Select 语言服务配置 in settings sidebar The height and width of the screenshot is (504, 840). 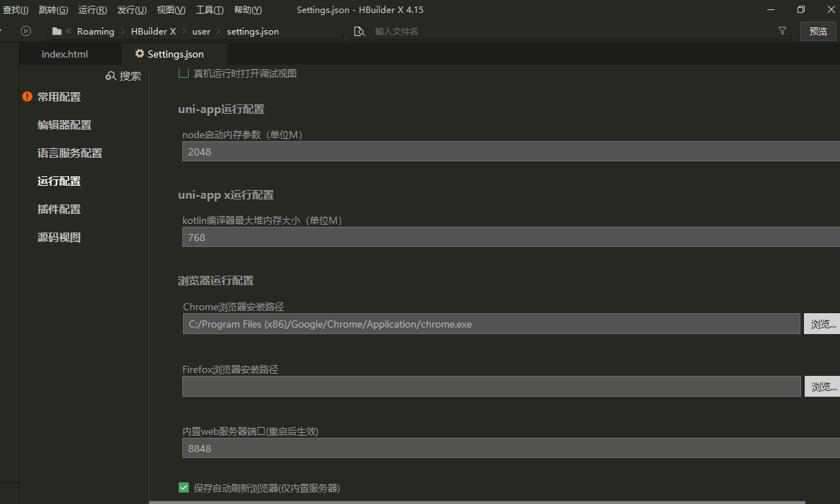coord(70,153)
